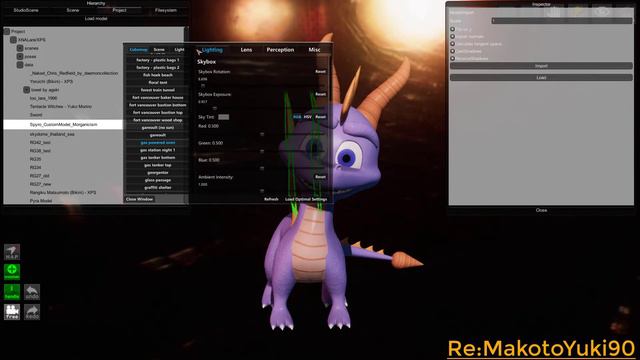Viewport: 640px width, 360px height.
Task: Expand the scenes folder
Action: click(20, 48)
